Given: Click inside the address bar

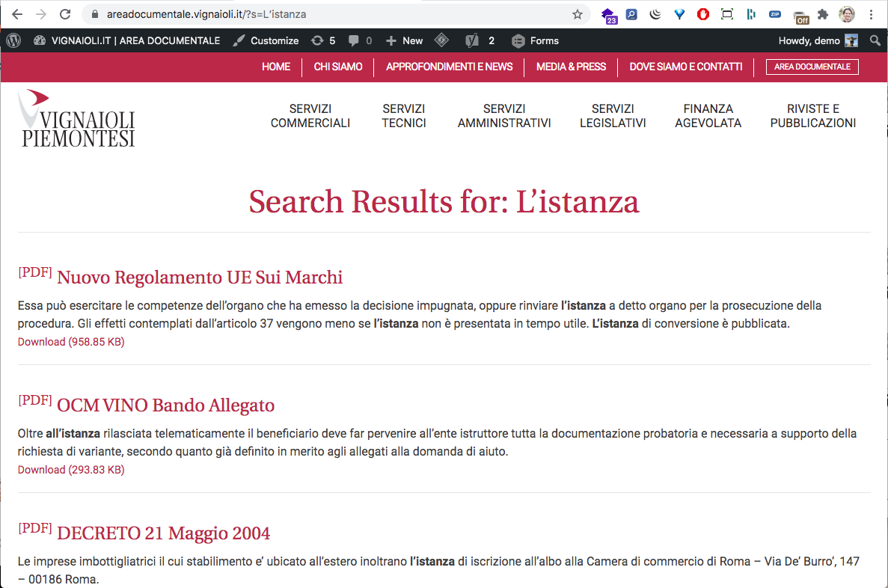Looking at the screenshot, I should point(224,13).
